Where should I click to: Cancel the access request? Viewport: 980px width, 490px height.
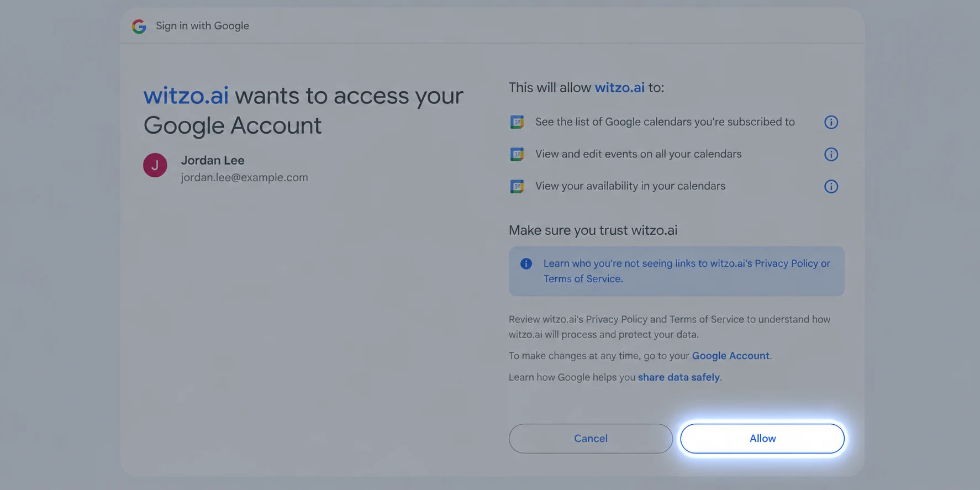(x=591, y=439)
